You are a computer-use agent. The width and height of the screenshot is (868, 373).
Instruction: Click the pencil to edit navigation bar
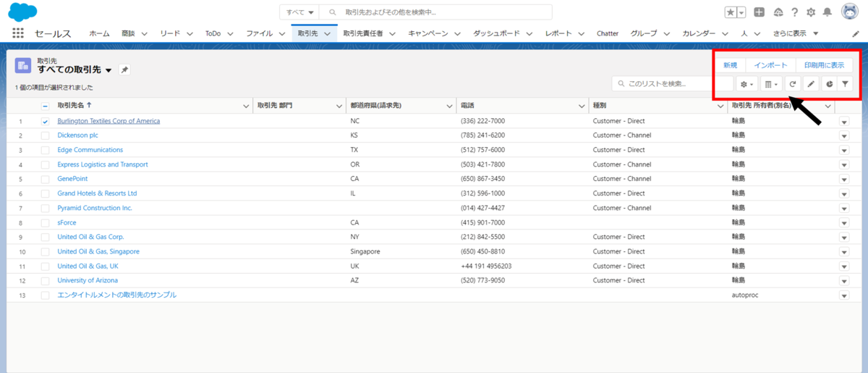coord(856,34)
